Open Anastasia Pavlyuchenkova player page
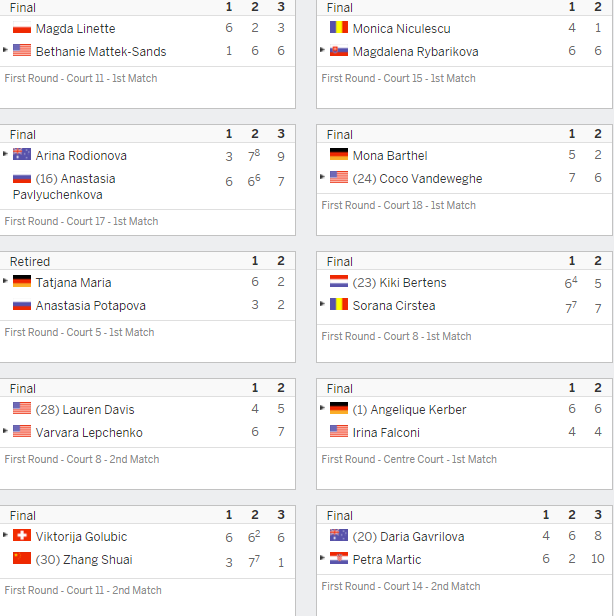Viewport: 614px width, 616px height. coord(64,187)
